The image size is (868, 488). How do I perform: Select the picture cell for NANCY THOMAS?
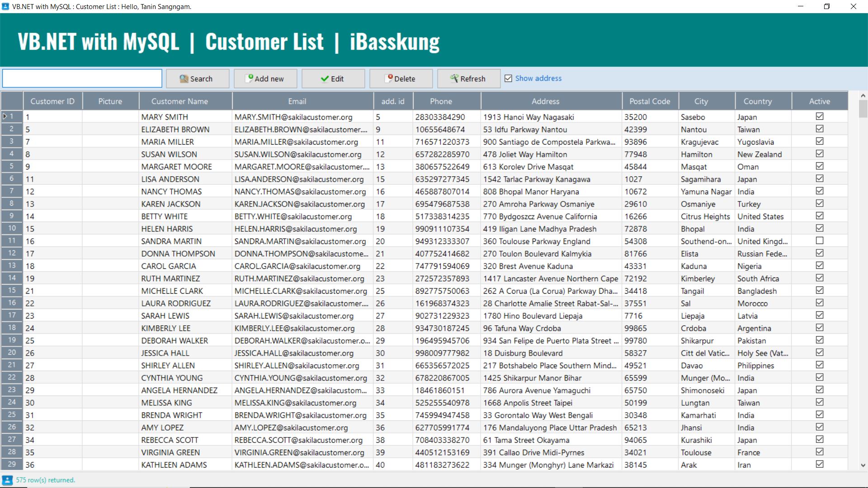point(110,192)
